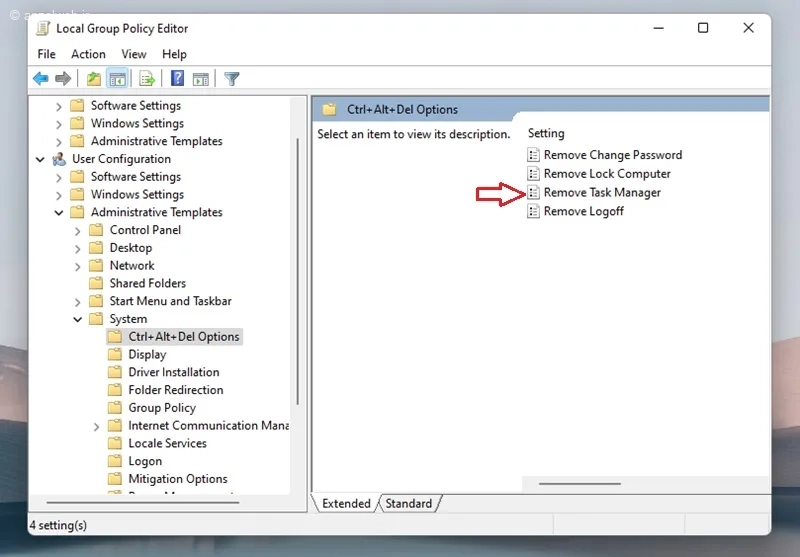800x557 pixels.
Task: Click the Up One Level folder icon
Action: pos(93,79)
